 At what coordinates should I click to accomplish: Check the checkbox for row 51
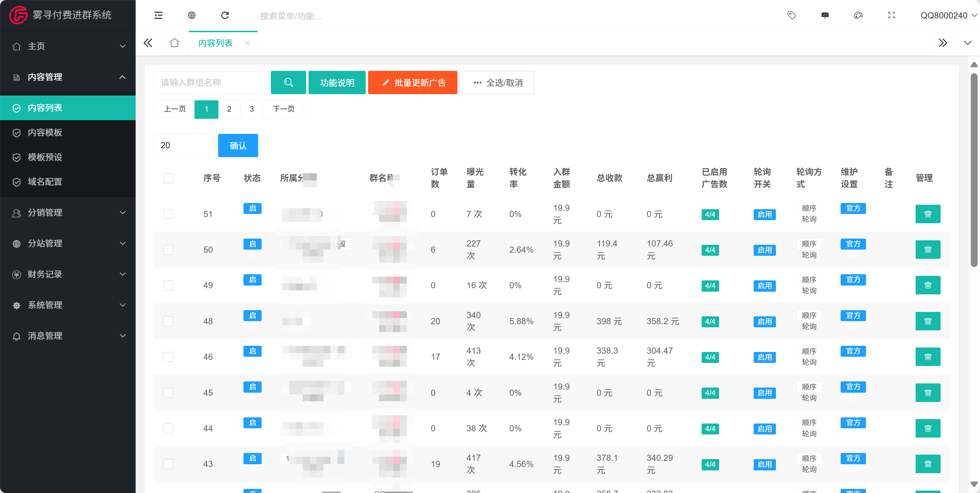pos(168,214)
